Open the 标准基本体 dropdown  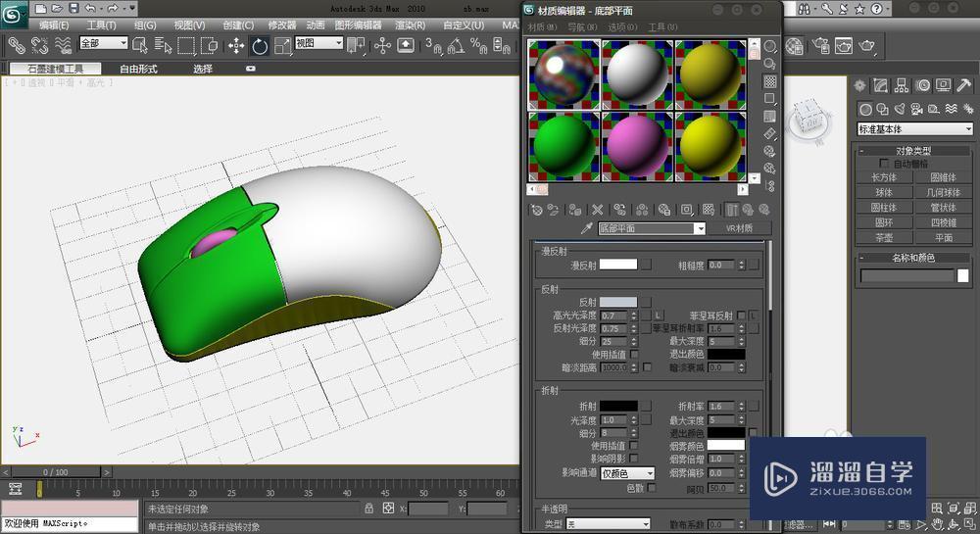(x=913, y=129)
